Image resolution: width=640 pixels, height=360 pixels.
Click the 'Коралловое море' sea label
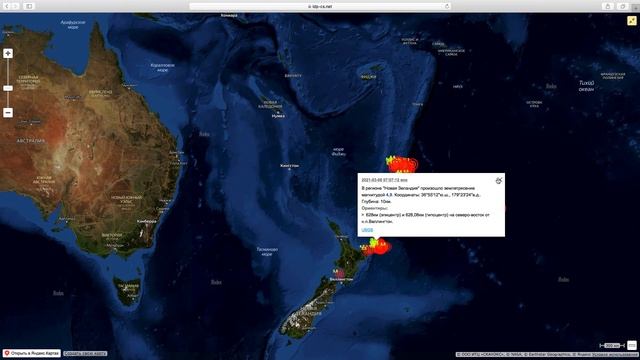pos(162,67)
